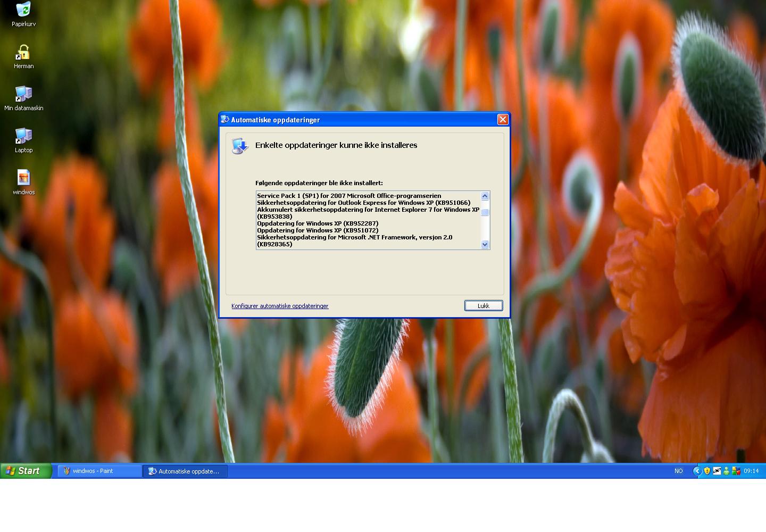766x532 pixels.
Task: Click the Windows Messenger green person tray icon
Action: 726,471
